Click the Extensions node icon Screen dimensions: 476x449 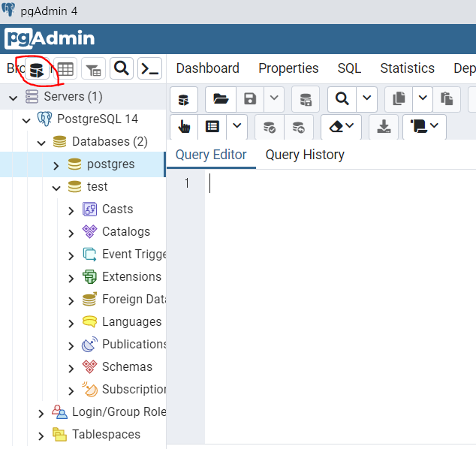pos(89,276)
